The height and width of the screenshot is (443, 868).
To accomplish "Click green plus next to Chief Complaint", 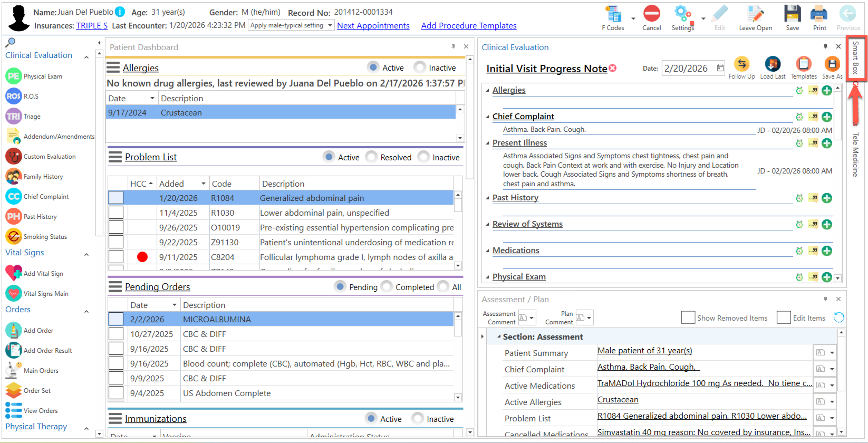I will [827, 117].
